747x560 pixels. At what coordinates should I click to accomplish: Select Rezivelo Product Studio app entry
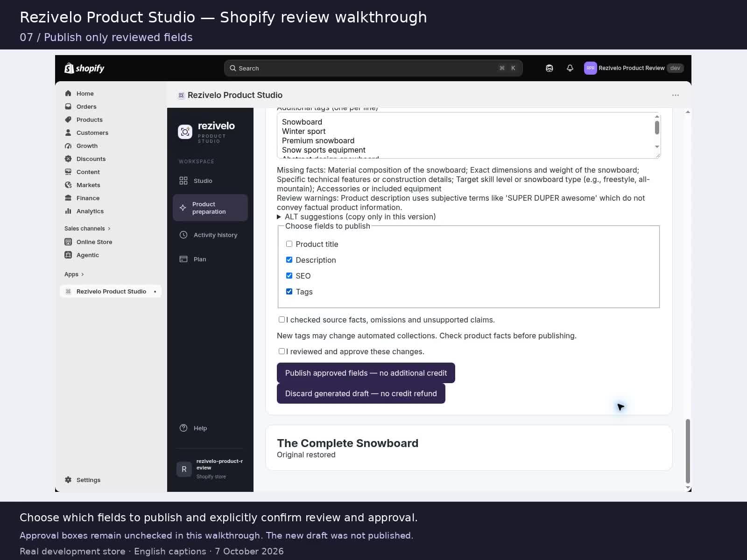111,291
